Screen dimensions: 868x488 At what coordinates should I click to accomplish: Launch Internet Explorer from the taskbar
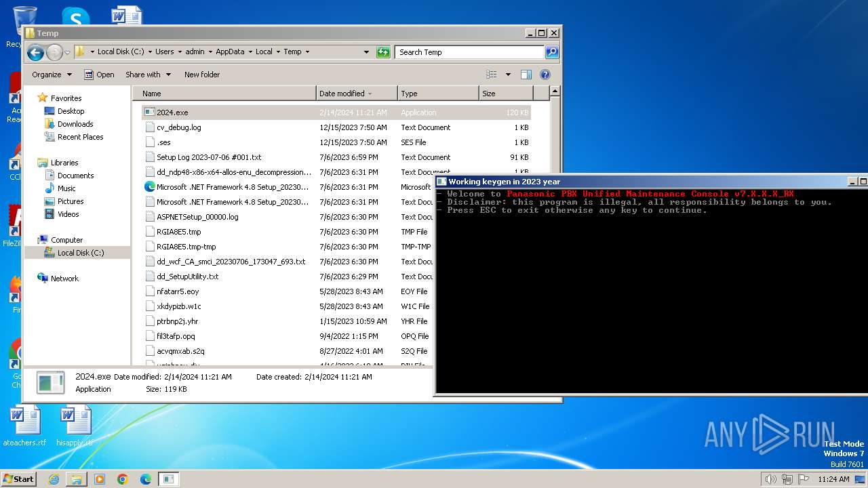54,479
